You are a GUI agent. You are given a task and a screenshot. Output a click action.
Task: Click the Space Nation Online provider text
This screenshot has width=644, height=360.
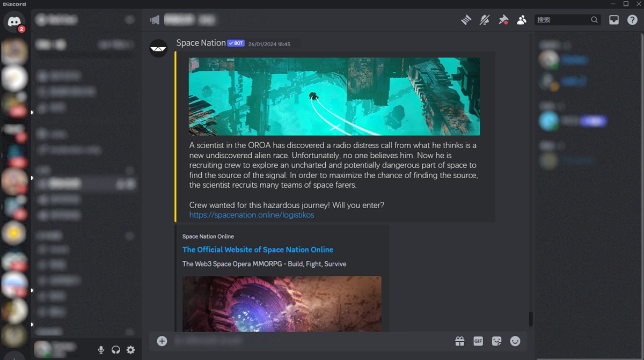pyautogui.click(x=208, y=236)
